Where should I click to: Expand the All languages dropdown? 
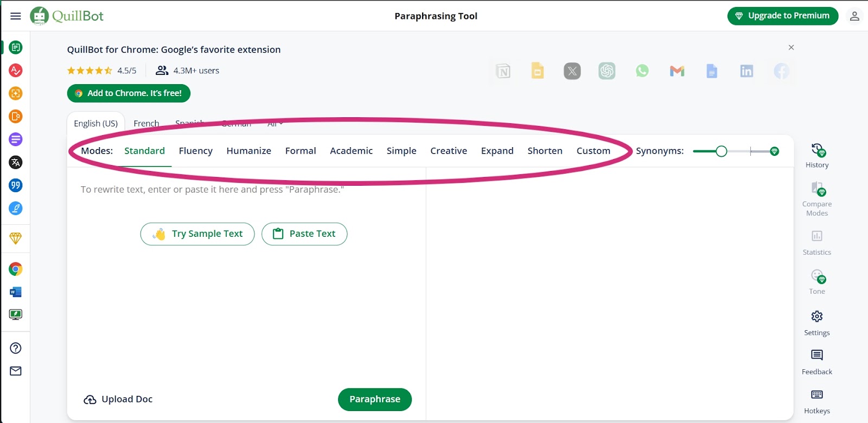[275, 124]
